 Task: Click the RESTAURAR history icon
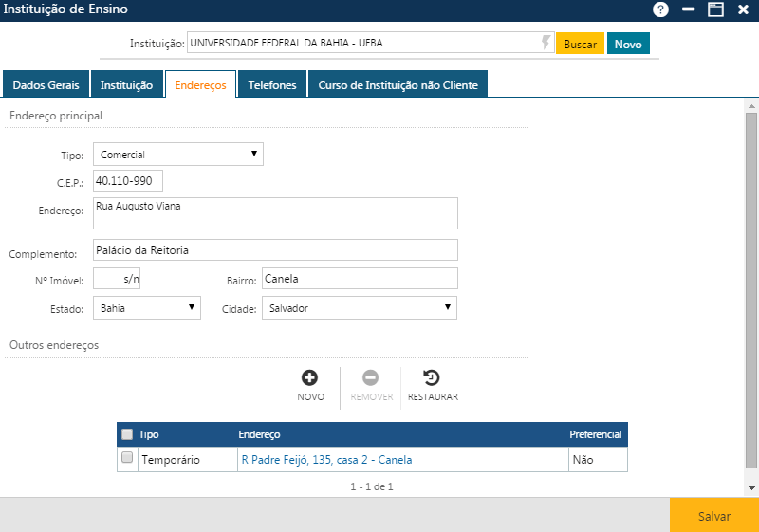(432, 377)
